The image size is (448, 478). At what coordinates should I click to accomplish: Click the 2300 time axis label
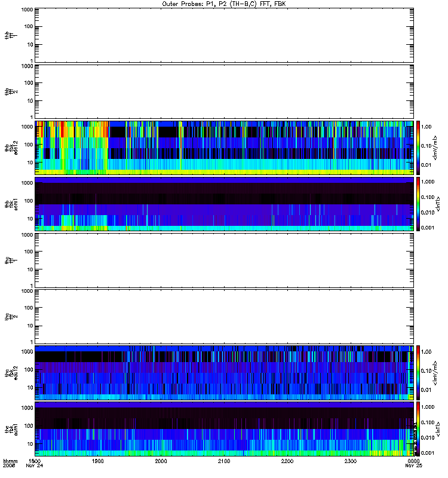tap(351, 461)
